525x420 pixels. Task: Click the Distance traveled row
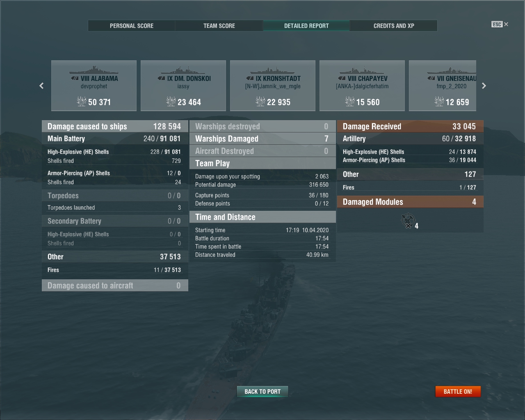click(x=262, y=255)
